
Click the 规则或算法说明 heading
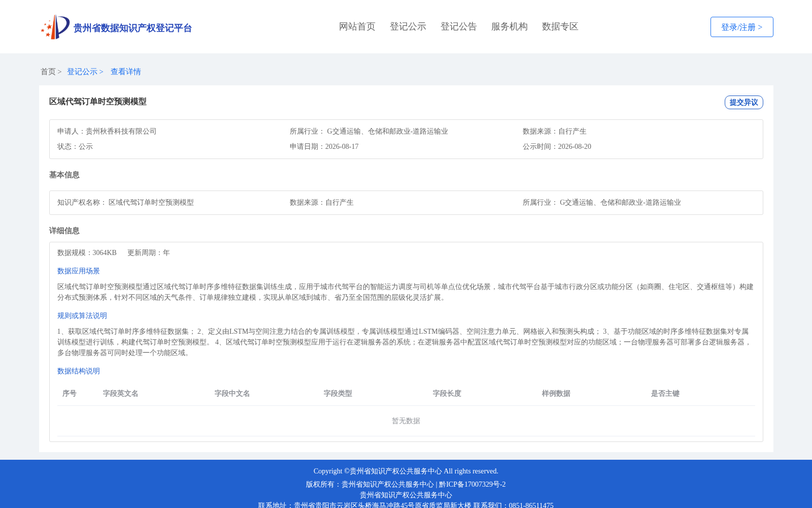point(82,315)
